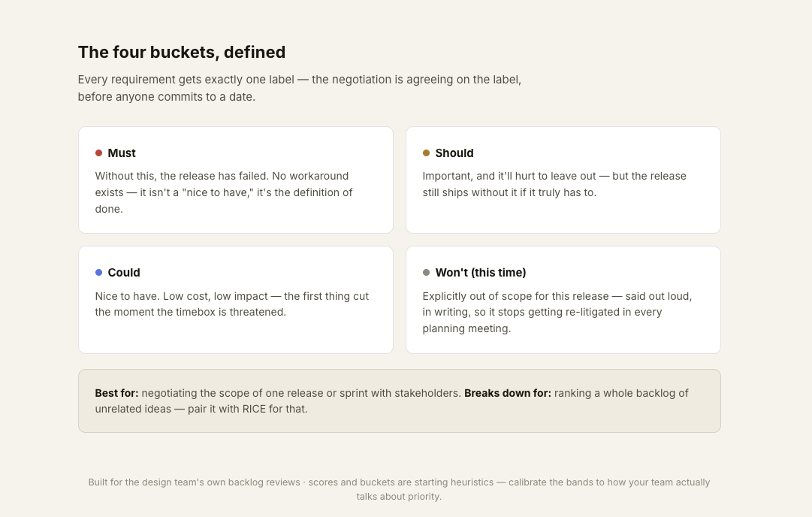Click the red dot beside Must

[x=98, y=153]
